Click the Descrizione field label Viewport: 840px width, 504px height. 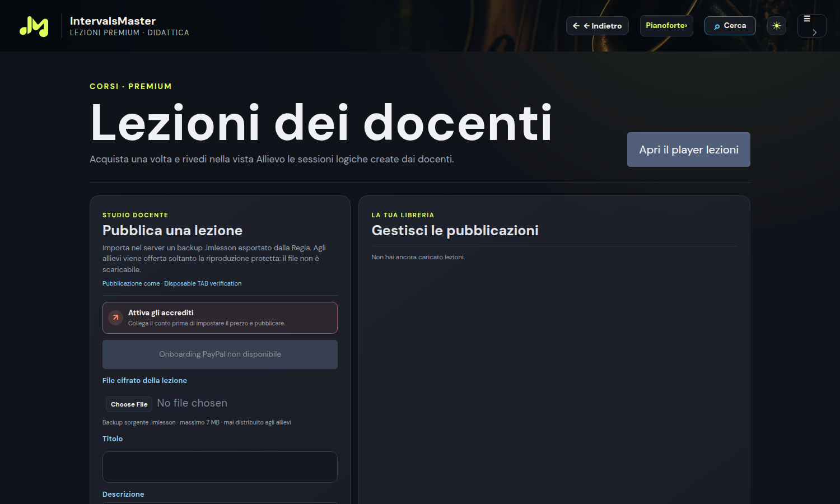pos(123,494)
